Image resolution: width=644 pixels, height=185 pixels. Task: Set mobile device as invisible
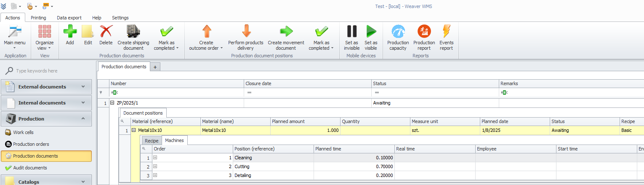pyautogui.click(x=352, y=38)
